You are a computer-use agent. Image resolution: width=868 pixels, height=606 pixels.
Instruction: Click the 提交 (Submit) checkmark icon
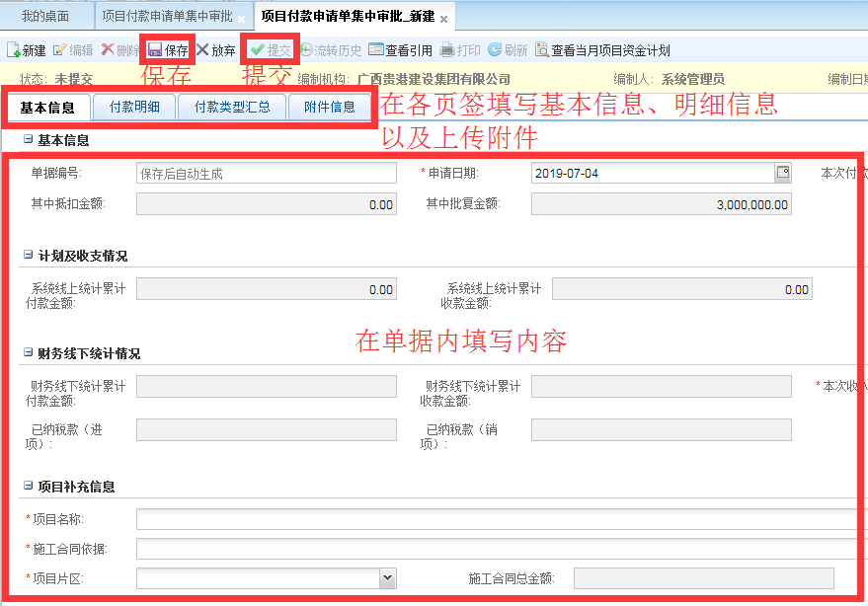[x=257, y=50]
